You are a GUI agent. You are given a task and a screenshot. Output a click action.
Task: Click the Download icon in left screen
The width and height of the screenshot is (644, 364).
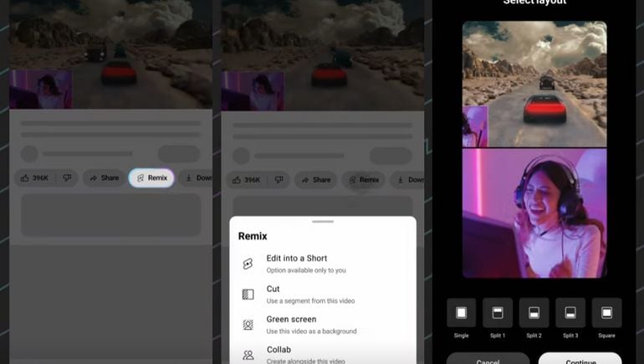coord(197,178)
